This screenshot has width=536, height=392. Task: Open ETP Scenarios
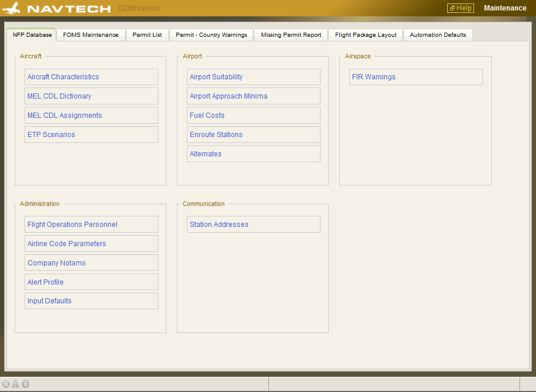tap(91, 135)
